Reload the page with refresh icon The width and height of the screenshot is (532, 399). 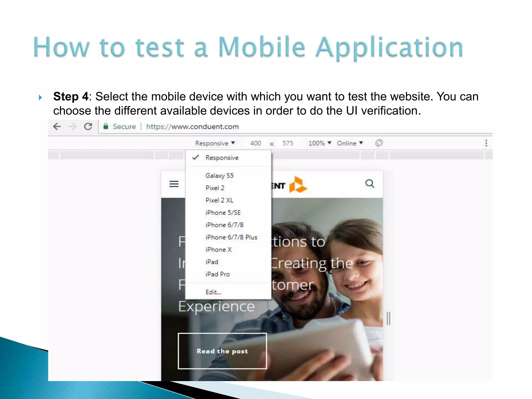(x=88, y=127)
